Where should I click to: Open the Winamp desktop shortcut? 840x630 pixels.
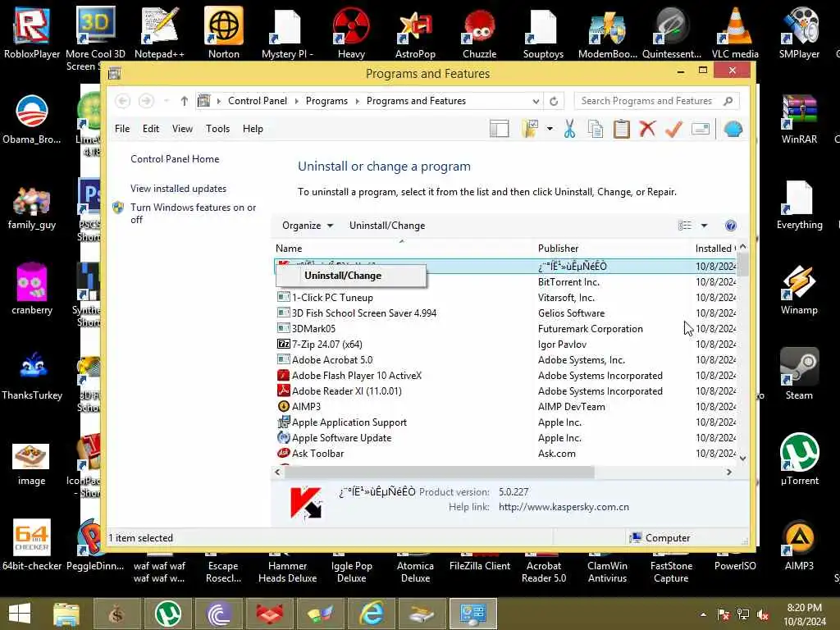pos(799,290)
